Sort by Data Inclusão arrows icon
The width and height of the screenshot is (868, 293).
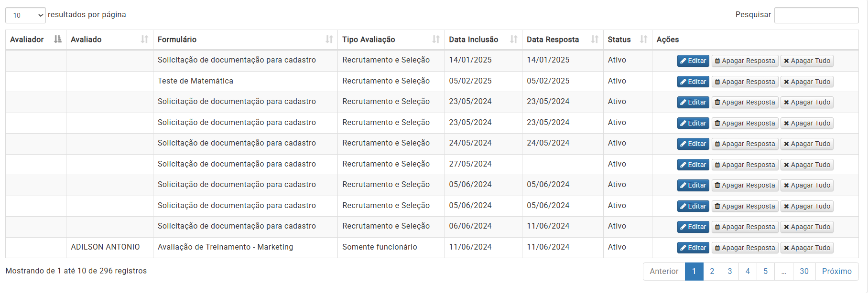[514, 40]
